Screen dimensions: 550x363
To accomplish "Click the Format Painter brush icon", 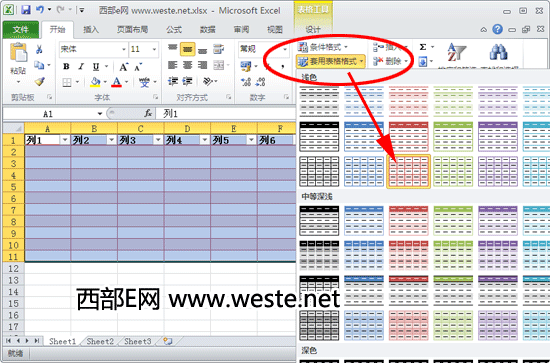I will [40, 81].
